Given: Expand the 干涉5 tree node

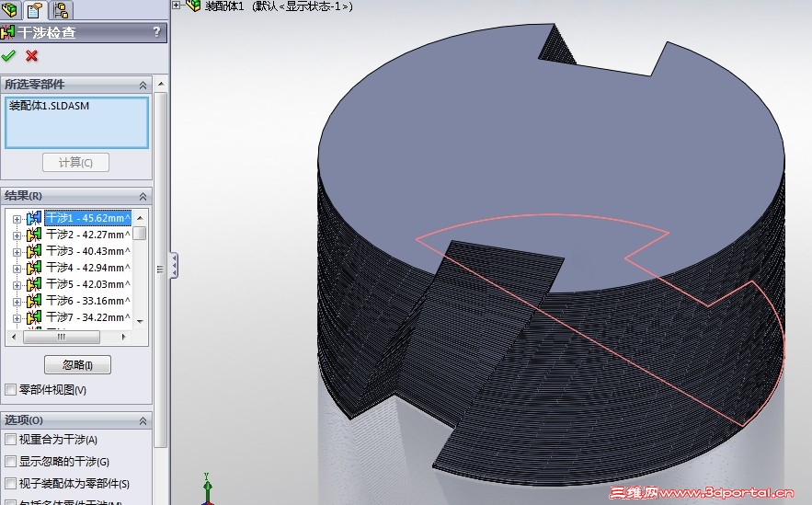Looking at the screenshot, I should pos(17,285).
